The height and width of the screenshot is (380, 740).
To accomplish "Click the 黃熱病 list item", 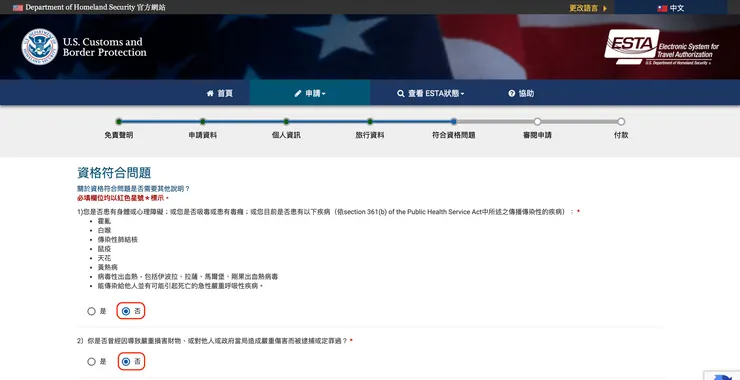I will (108, 268).
